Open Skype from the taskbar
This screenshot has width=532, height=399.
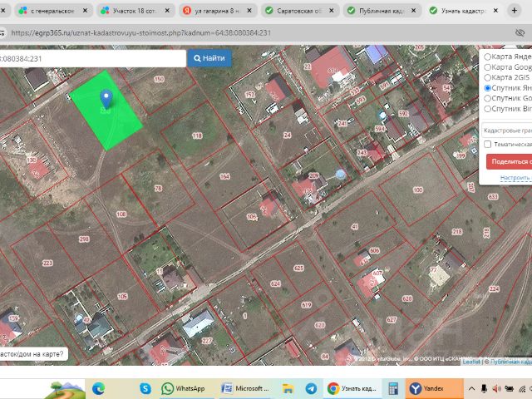pos(145,388)
